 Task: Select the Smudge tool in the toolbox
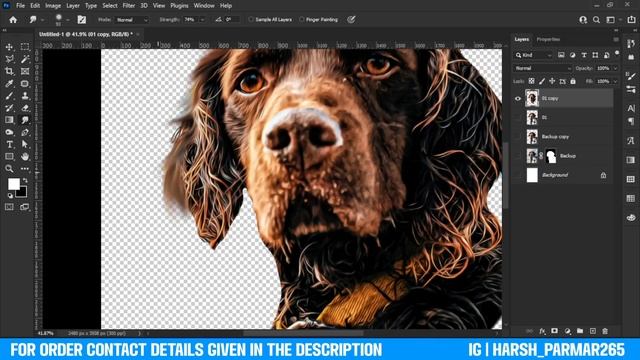[x=25, y=120]
